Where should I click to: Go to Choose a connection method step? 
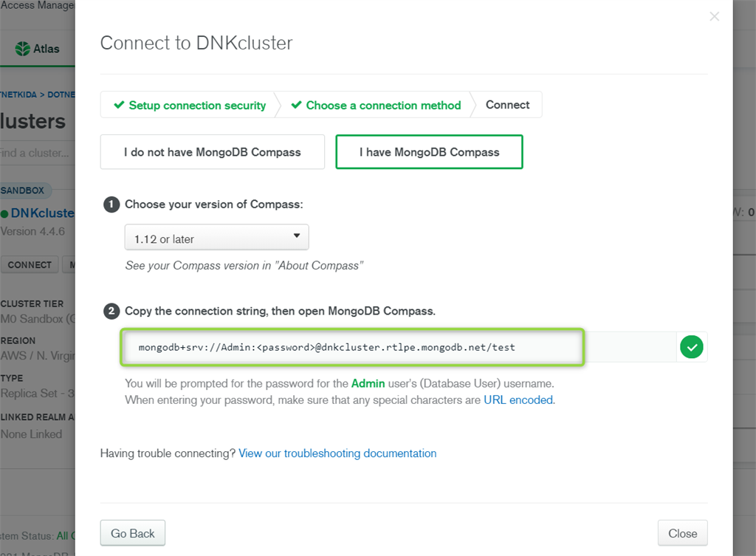coord(376,105)
